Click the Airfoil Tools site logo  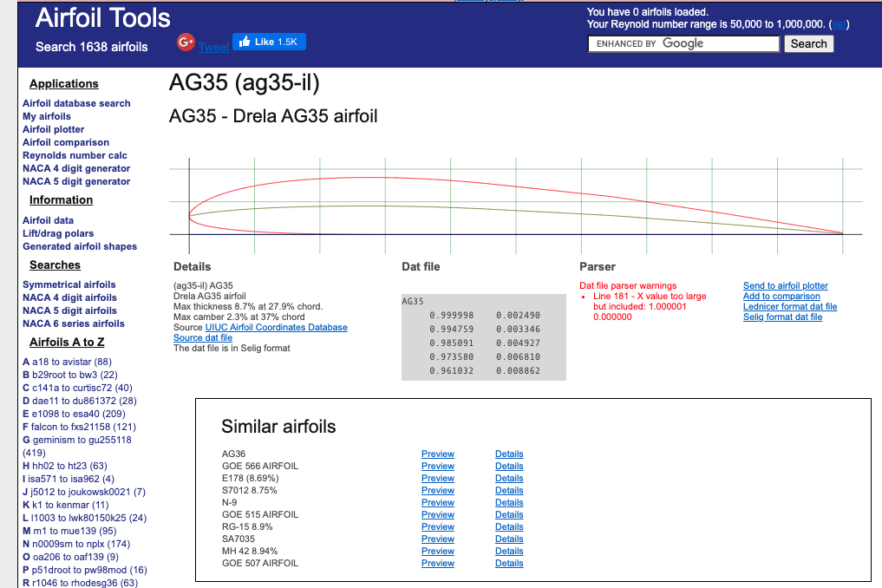(x=103, y=18)
